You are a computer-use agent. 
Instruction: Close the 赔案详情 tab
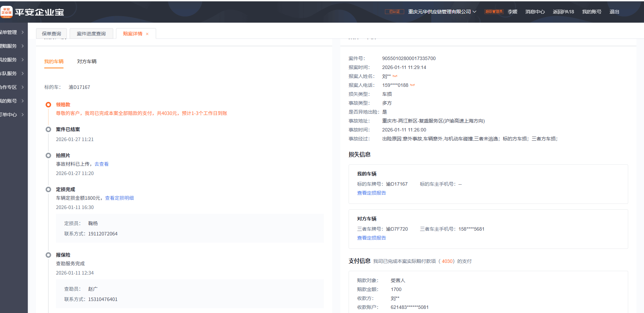tap(147, 34)
